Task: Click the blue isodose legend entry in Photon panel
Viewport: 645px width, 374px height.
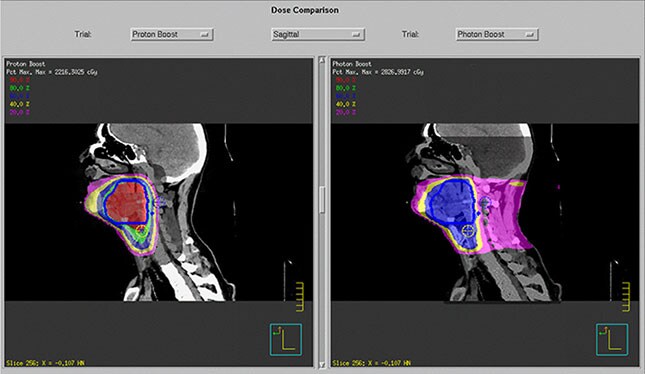Action: (x=346, y=96)
